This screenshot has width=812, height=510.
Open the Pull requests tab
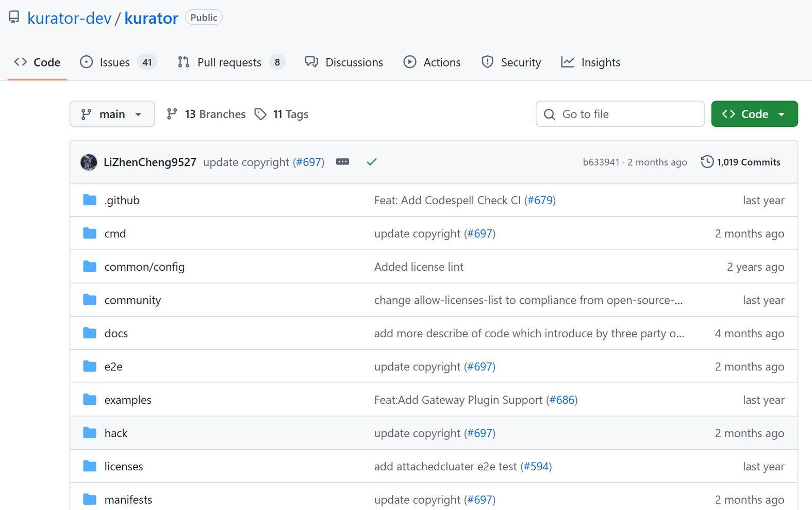pos(231,62)
